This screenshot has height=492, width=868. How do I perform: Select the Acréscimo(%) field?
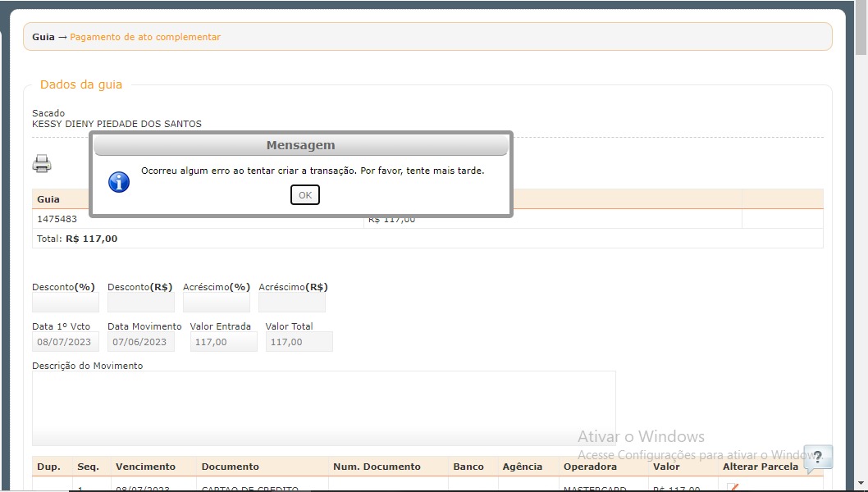click(x=216, y=303)
